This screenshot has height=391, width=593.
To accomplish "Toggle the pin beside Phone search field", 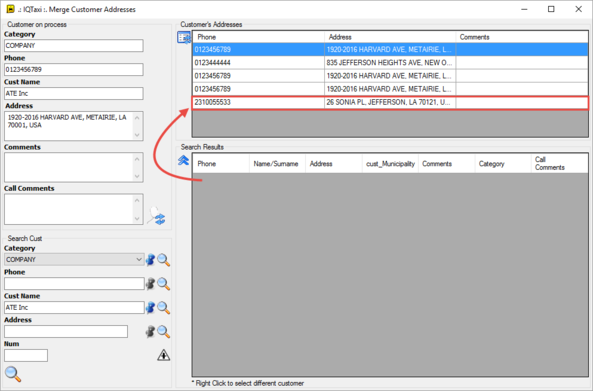I will point(151,284).
